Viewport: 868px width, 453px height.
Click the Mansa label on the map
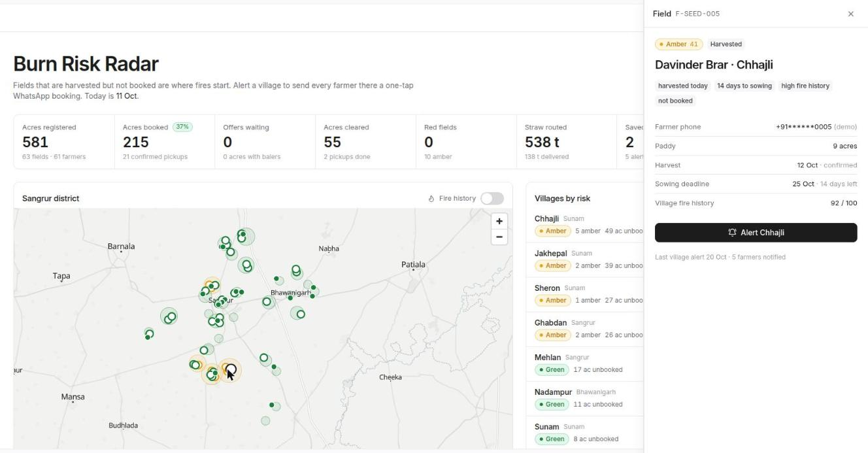click(x=73, y=397)
